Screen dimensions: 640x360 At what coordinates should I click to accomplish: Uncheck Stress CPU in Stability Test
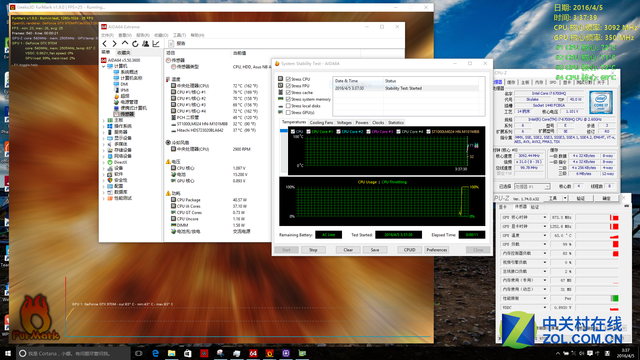(288, 79)
